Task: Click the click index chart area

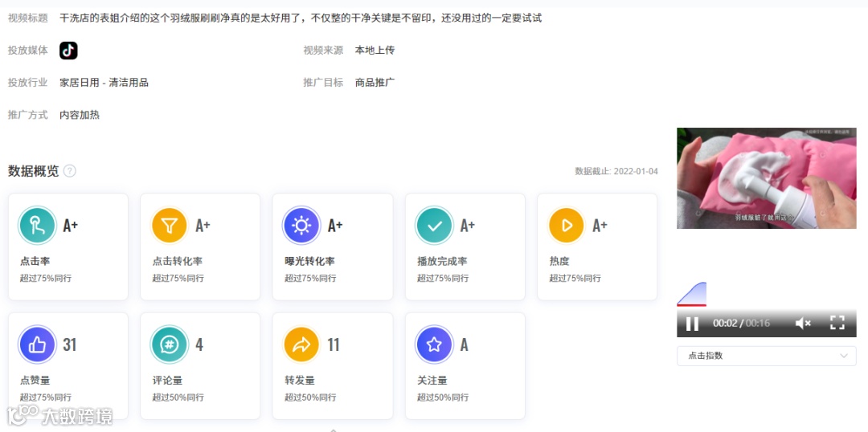Action: click(691, 293)
